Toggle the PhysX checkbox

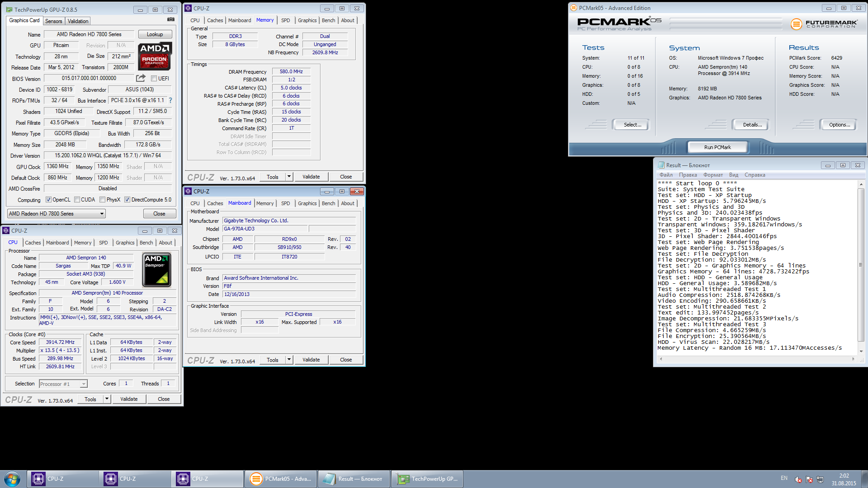tap(103, 200)
